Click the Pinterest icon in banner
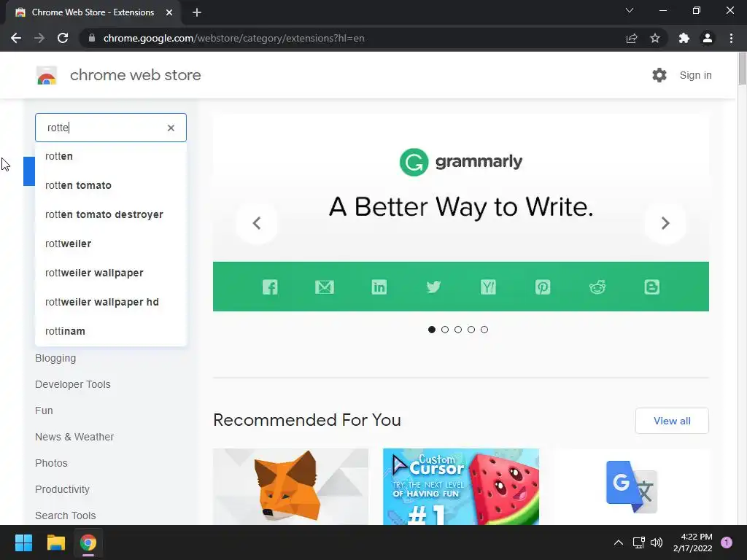This screenshot has height=560, width=747. click(543, 287)
